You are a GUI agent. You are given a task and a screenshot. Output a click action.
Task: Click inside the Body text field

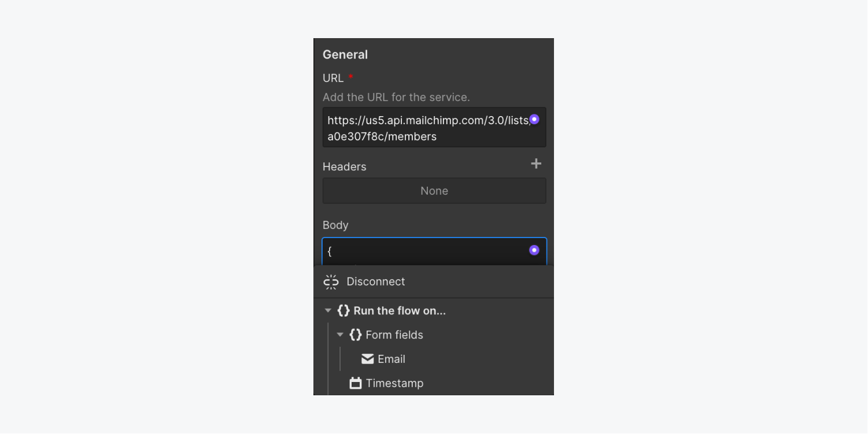pos(434,251)
